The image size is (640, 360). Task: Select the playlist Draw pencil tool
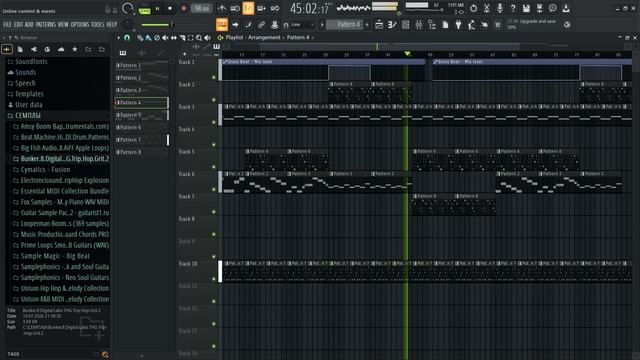140,38
